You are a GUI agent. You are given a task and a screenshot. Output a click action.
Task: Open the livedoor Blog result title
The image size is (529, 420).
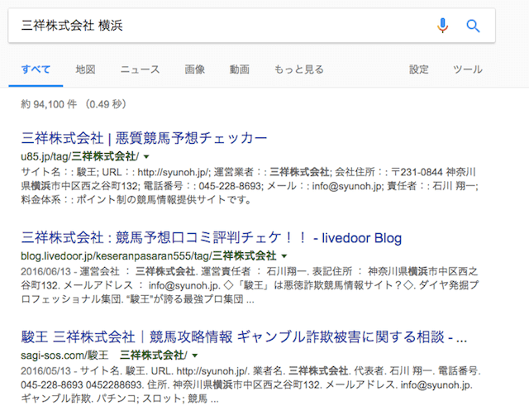tap(212, 238)
